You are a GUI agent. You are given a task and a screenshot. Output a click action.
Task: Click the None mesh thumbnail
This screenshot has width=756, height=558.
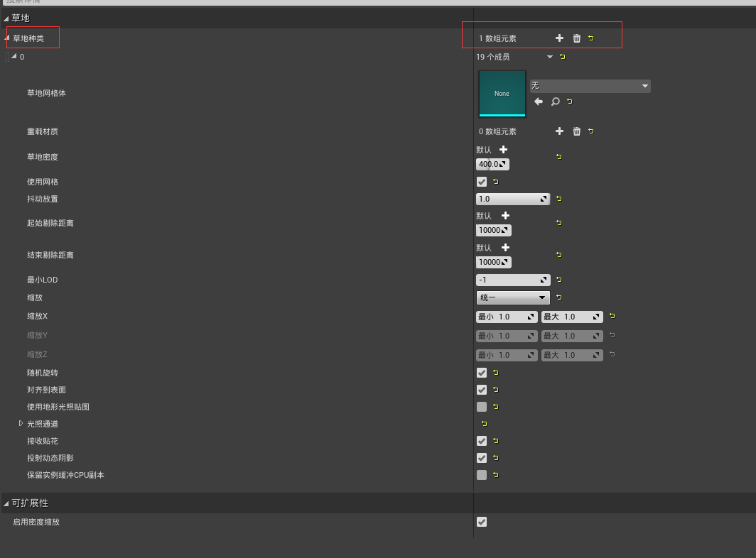(502, 94)
